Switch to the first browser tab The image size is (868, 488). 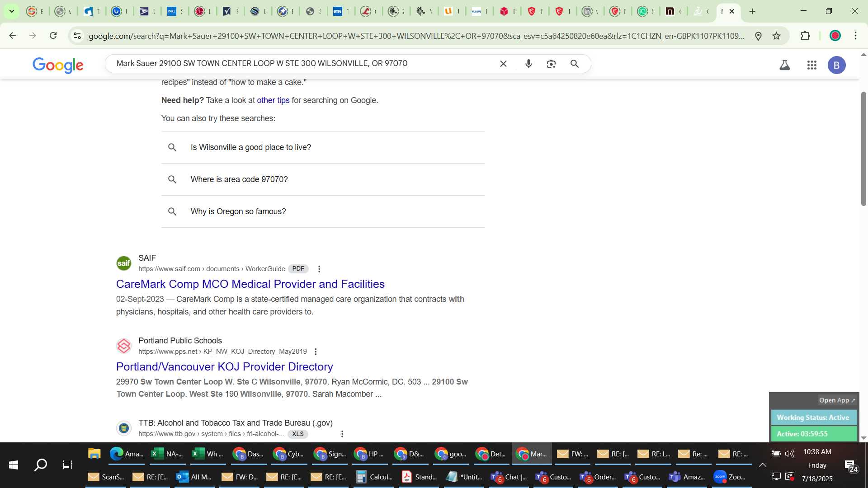34,11
